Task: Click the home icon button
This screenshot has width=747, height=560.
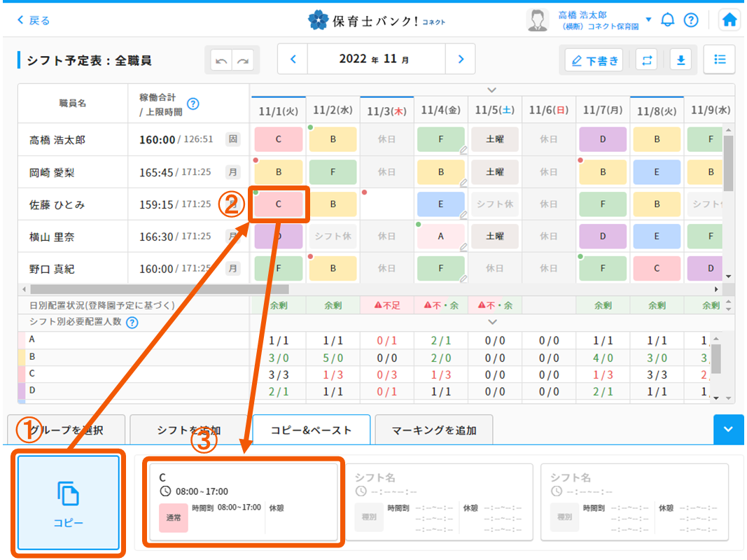Action: pyautogui.click(x=729, y=20)
